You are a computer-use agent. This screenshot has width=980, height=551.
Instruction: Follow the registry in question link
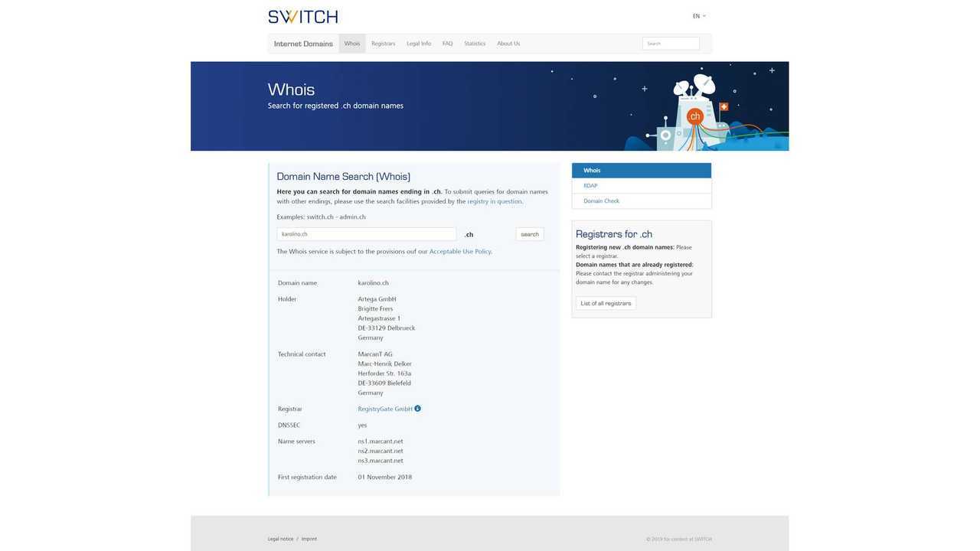[x=495, y=201]
